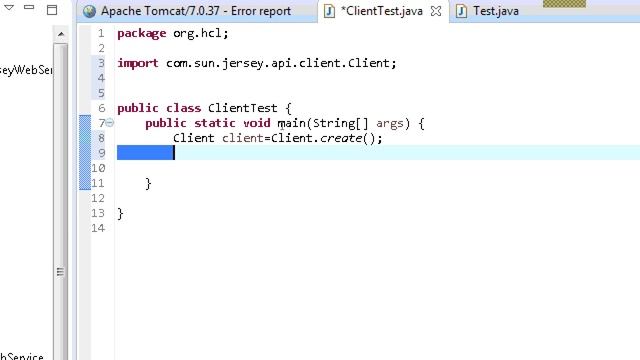The image size is (640, 360).
Task: Open the view menu dropdown triangle
Action: click(x=9, y=7)
